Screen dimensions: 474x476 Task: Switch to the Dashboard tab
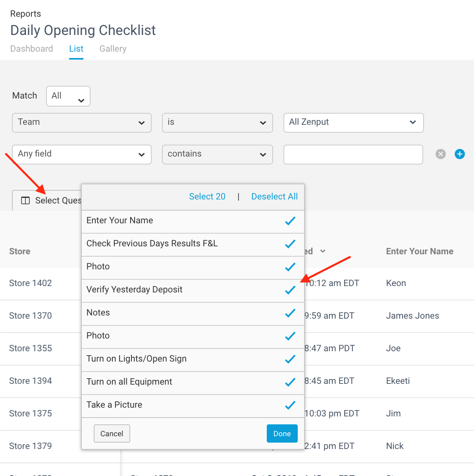coord(31,48)
